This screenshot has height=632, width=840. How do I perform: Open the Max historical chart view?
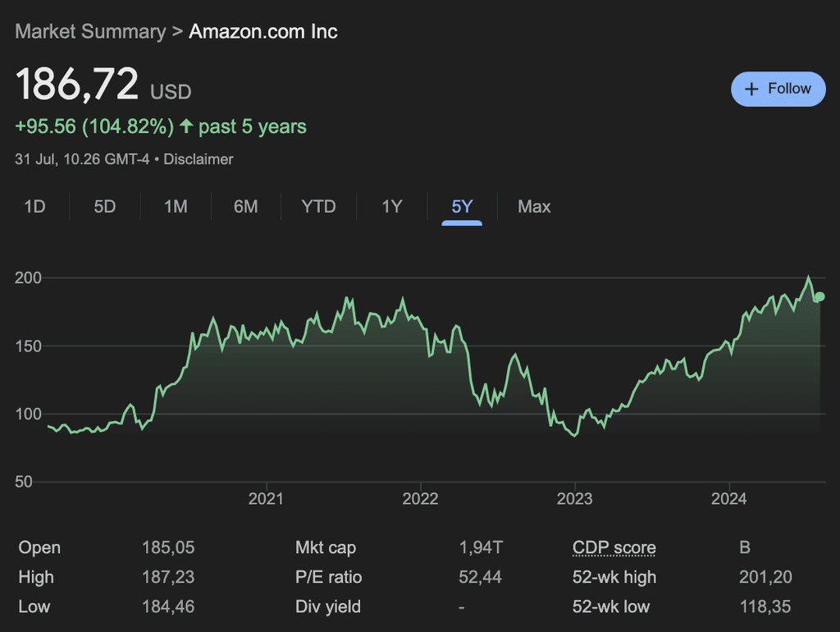[x=534, y=207]
